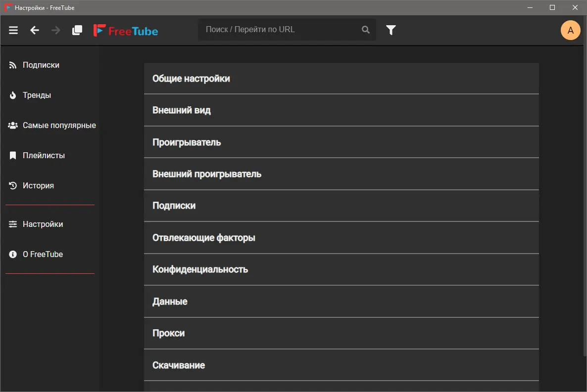Click the search magnifier icon
The image size is (587, 392).
click(366, 30)
